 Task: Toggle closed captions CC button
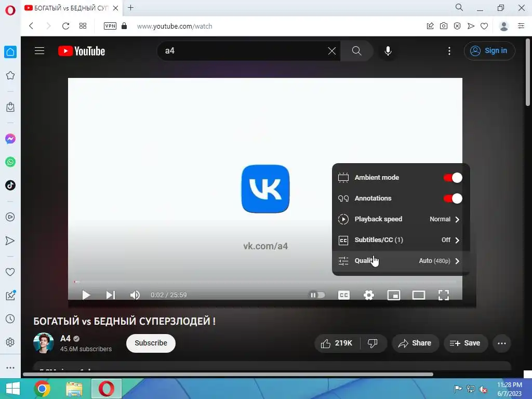coord(344,295)
